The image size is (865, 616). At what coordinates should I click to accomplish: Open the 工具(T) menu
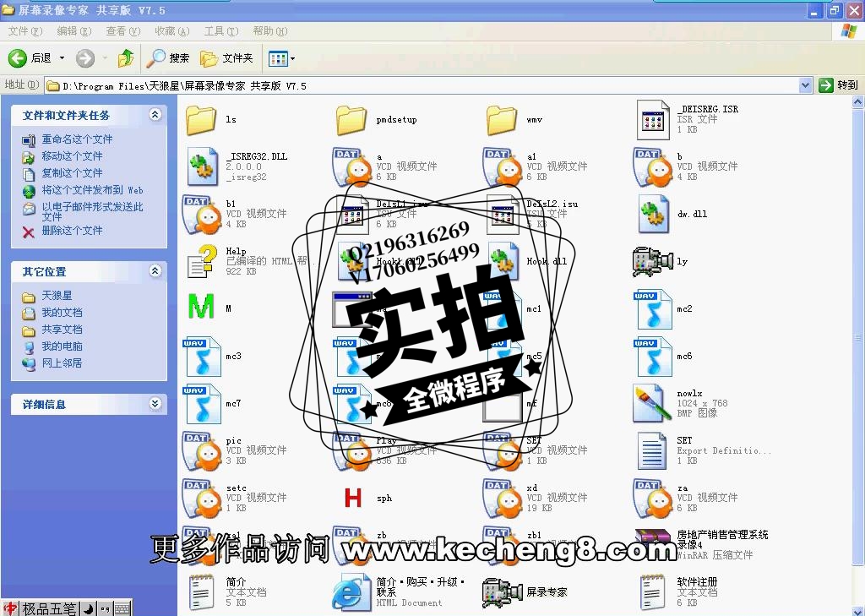(221, 31)
